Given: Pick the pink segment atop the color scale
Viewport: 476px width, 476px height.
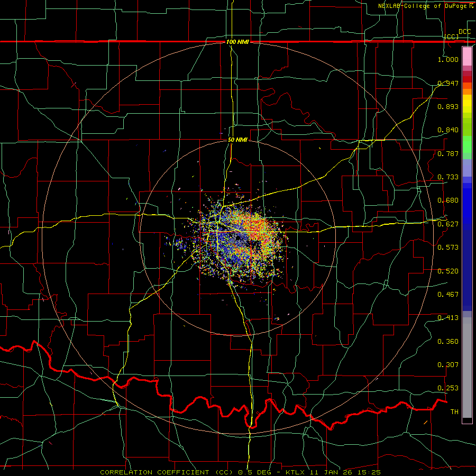Looking at the screenshot, I should tap(467, 56).
